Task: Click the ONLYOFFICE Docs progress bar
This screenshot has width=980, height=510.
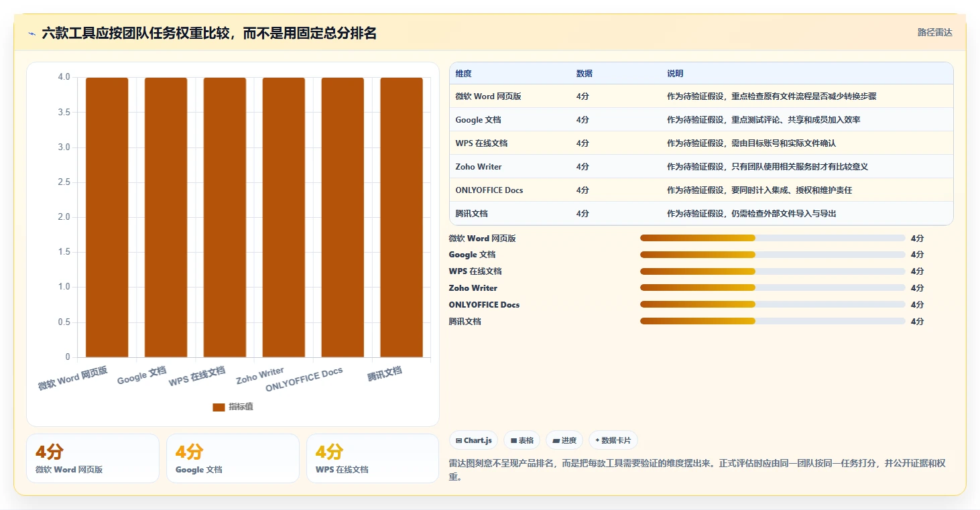Action: point(773,305)
